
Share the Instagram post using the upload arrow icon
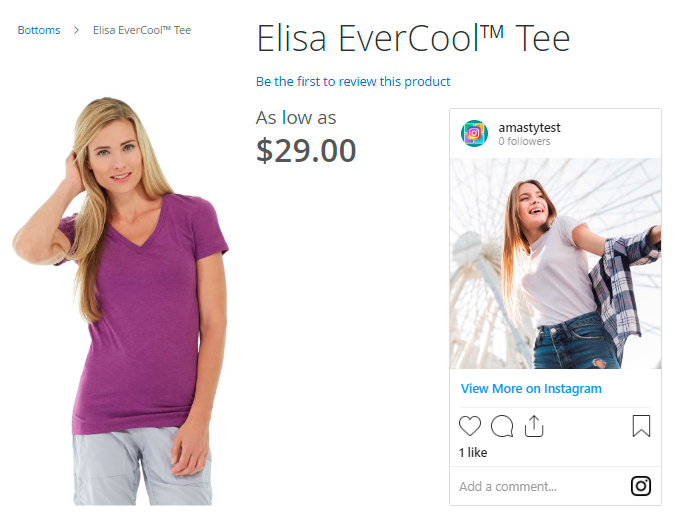534,426
